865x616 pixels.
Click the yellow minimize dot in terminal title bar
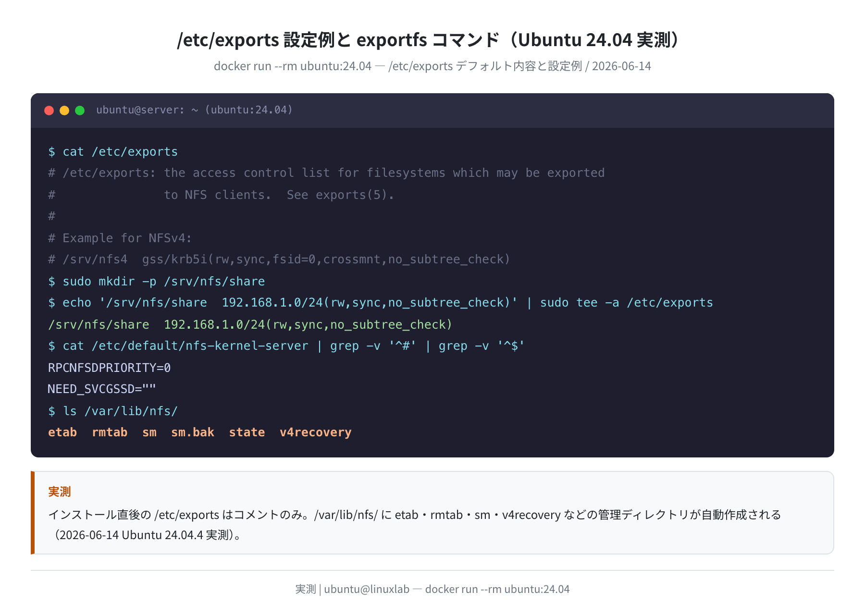[x=64, y=111]
